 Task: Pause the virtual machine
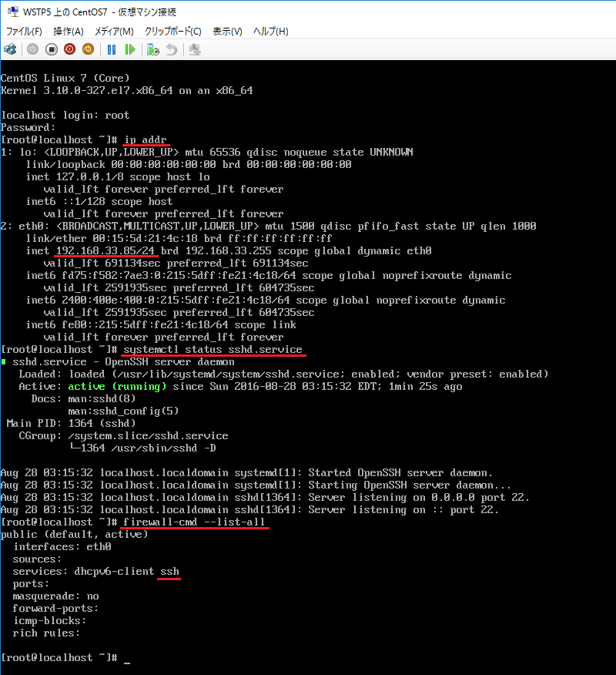112,49
